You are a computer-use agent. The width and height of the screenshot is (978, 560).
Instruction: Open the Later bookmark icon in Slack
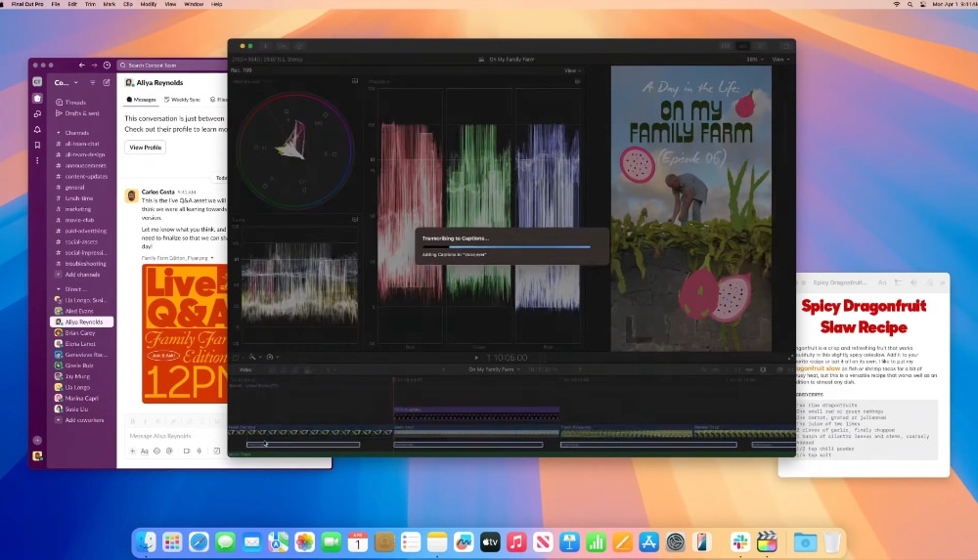(37, 146)
